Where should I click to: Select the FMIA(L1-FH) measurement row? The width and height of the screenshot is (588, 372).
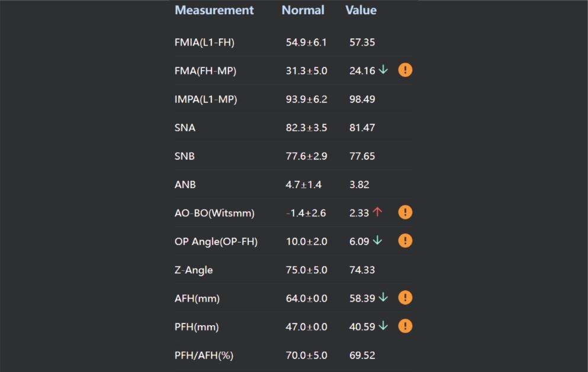click(x=200, y=43)
